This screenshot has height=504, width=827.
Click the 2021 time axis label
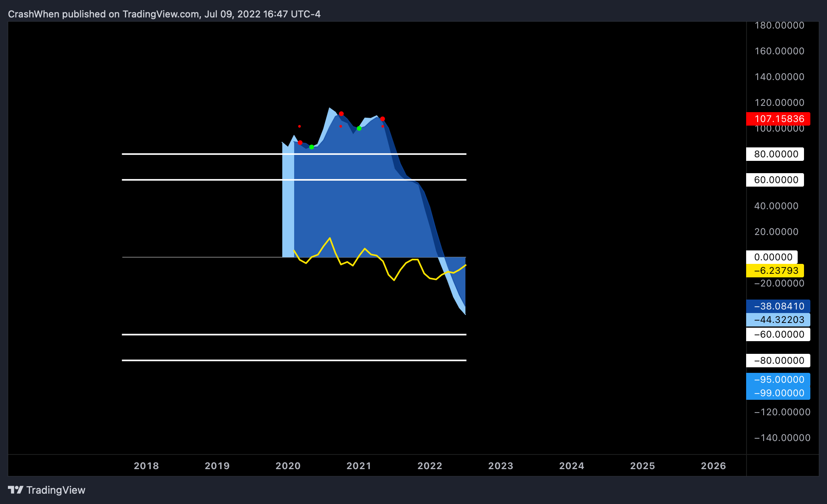[359, 466]
